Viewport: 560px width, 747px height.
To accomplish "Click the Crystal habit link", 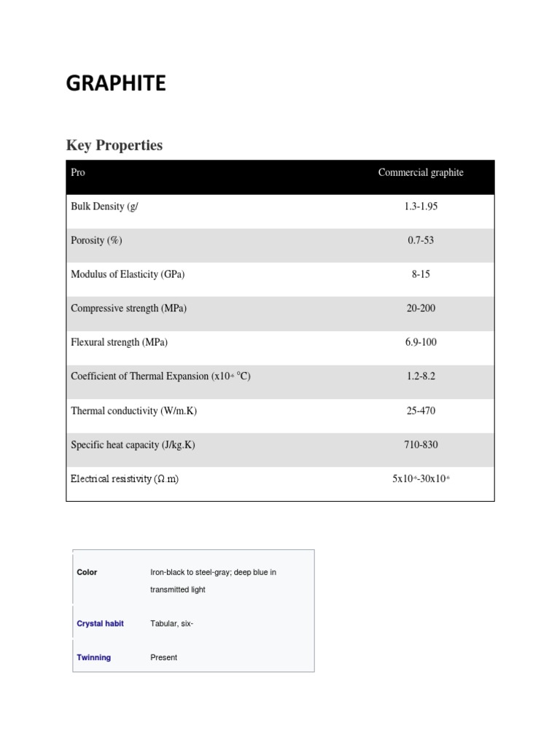I will tap(100, 624).
